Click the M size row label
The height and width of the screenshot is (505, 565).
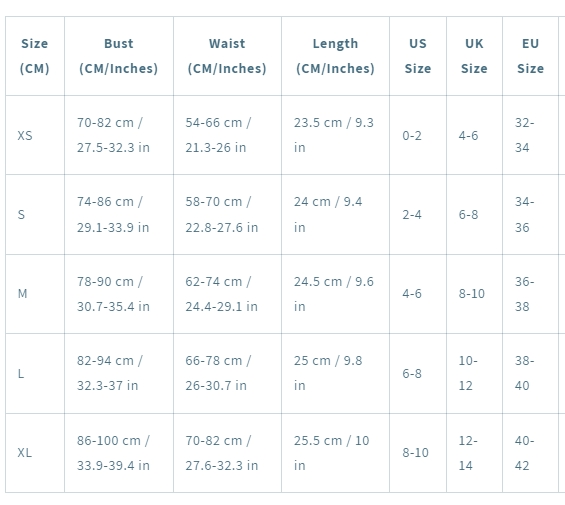point(35,294)
